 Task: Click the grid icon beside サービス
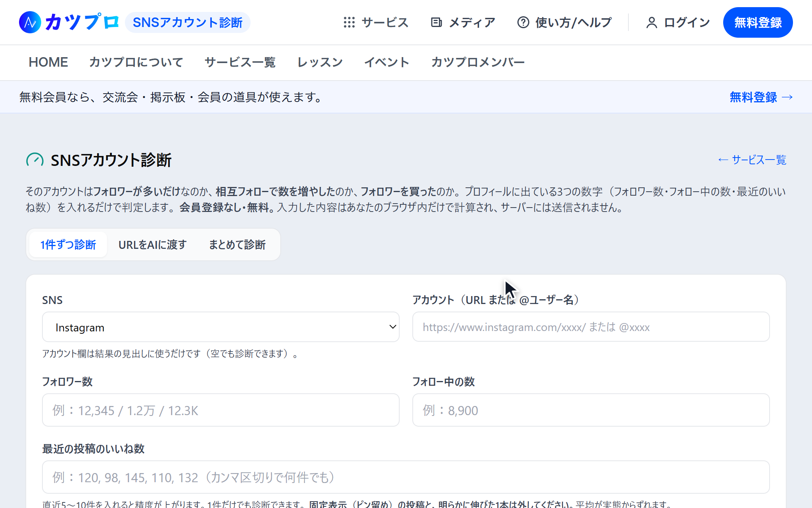[x=349, y=22]
